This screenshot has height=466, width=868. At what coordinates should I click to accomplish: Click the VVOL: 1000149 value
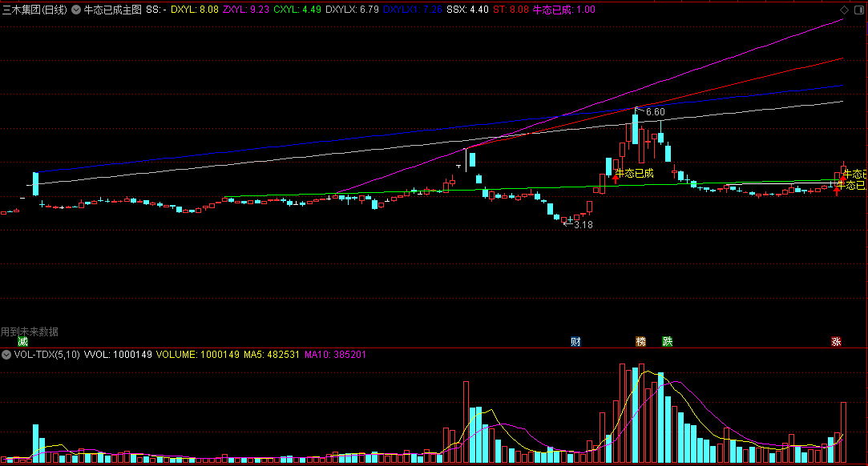(118, 355)
